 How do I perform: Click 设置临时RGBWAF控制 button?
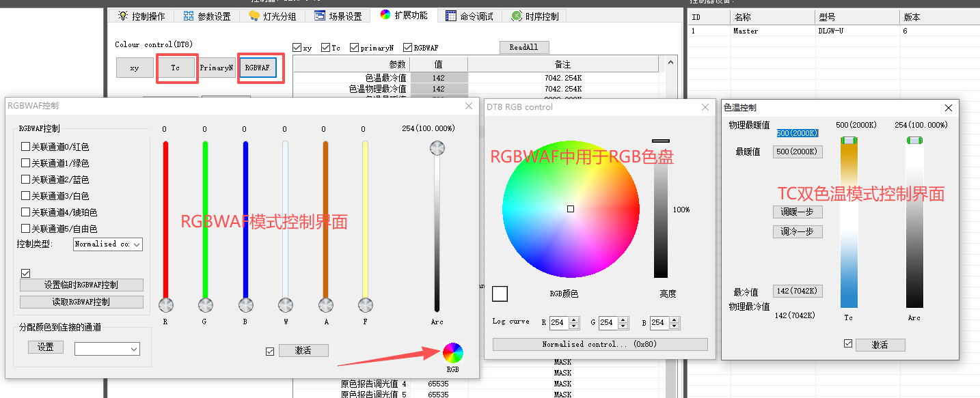pyautogui.click(x=81, y=285)
